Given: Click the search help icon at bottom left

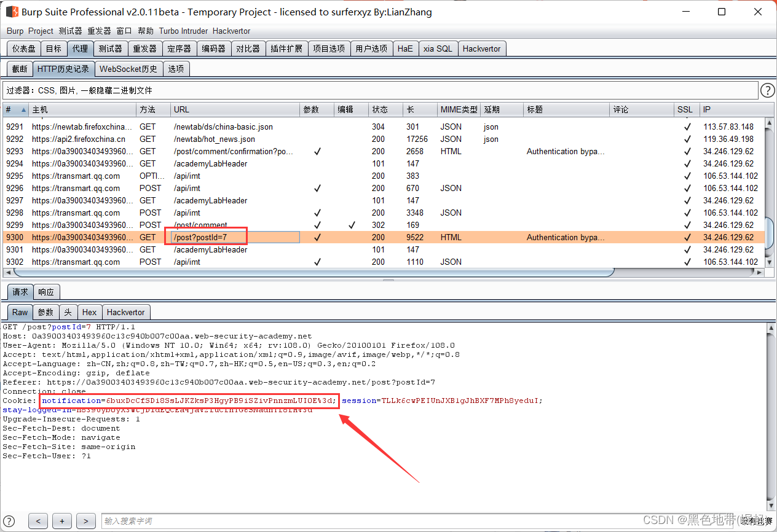Looking at the screenshot, I should point(9,521).
